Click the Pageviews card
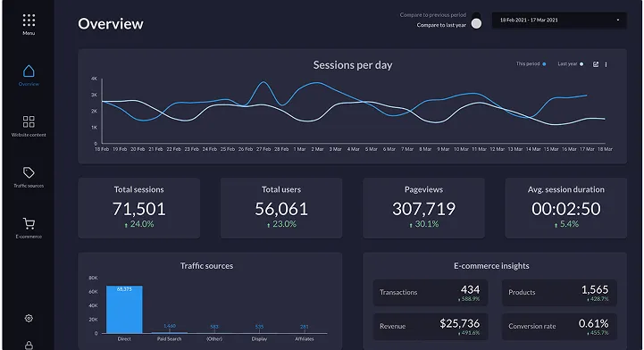 pos(423,208)
